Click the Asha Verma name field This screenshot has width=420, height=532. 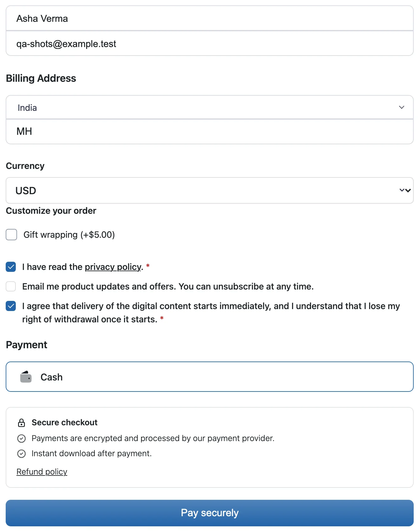click(210, 18)
